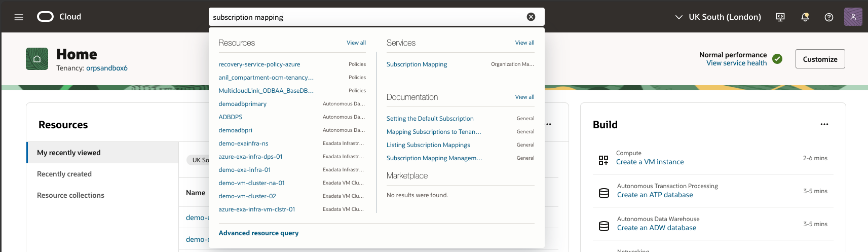Switch to the Resource collections tab
868x252 pixels.
point(70,195)
